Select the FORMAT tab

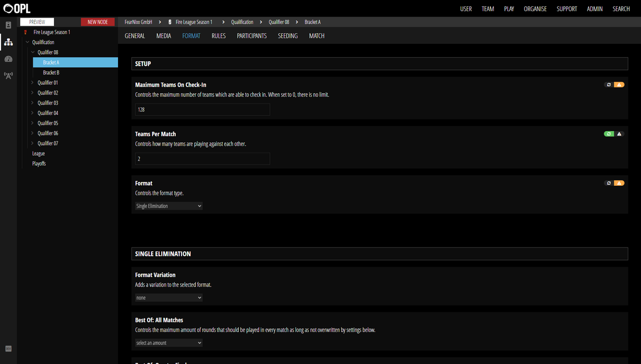(x=191, y=36)
